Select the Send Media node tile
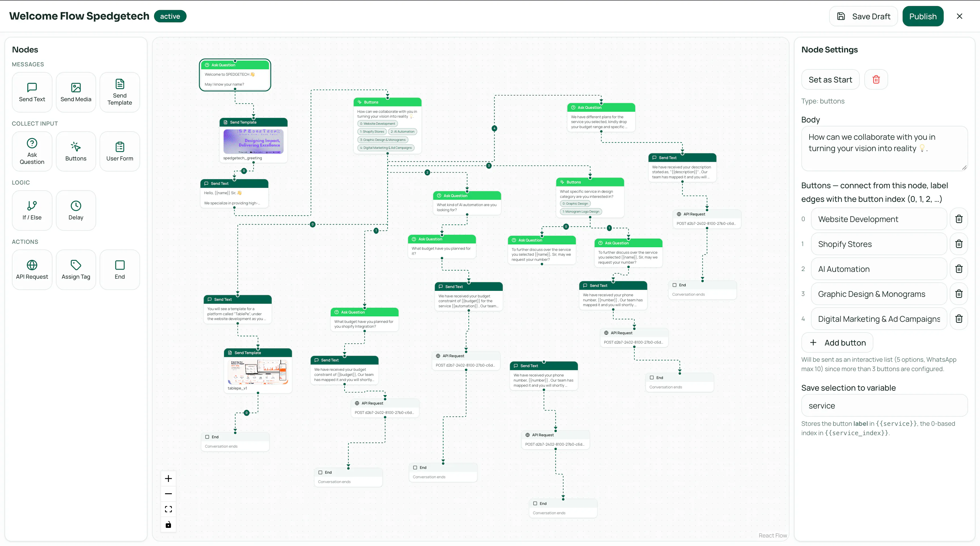 pyautogui.click(x=76, y=92)
